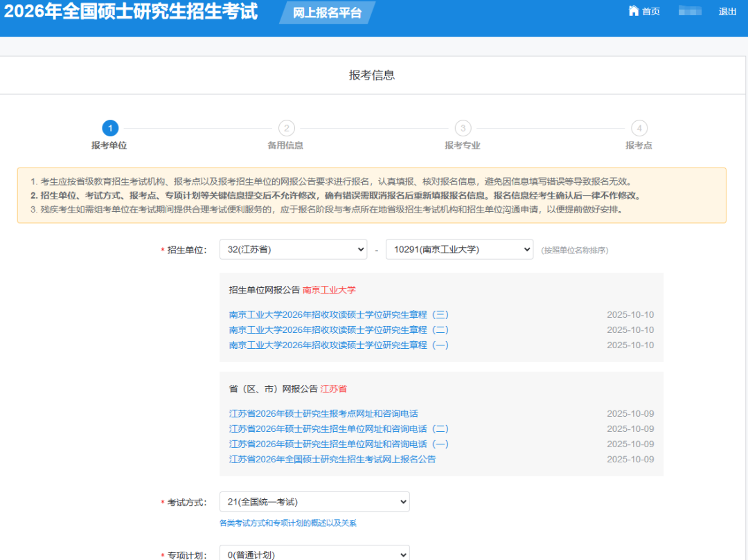Image resolution: width=748 pixels, height=560 pixels.
Task: Click red 江苏省 text in provincial announcement header
Action: 333,389
